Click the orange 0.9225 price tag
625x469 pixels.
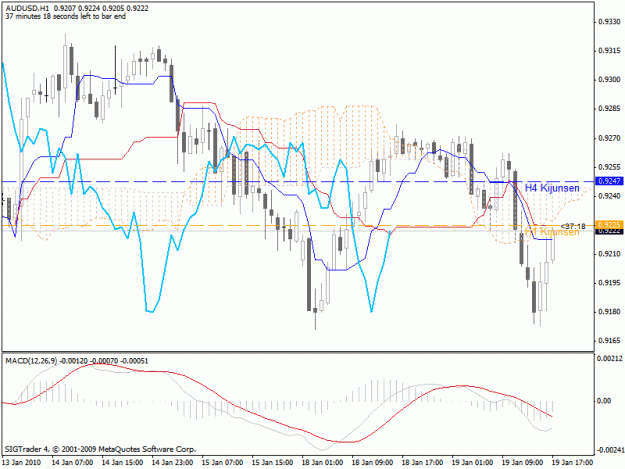click(x=609, y=225)
